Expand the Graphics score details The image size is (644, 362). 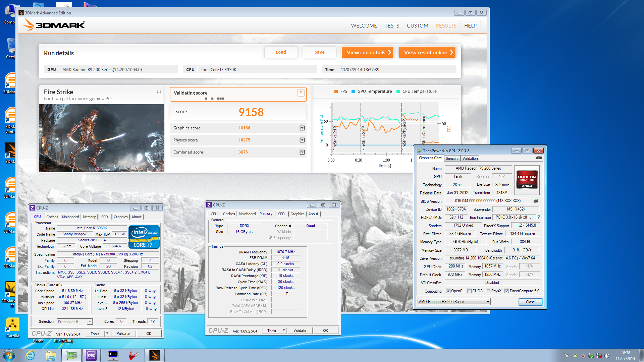tap(302, 128)
